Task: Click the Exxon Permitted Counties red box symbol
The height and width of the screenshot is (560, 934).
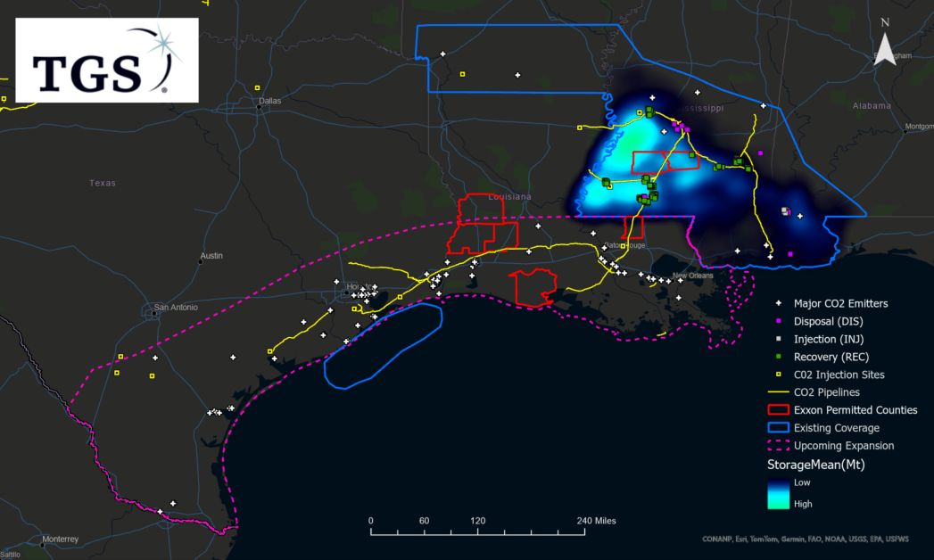Action: pos(779,410)
